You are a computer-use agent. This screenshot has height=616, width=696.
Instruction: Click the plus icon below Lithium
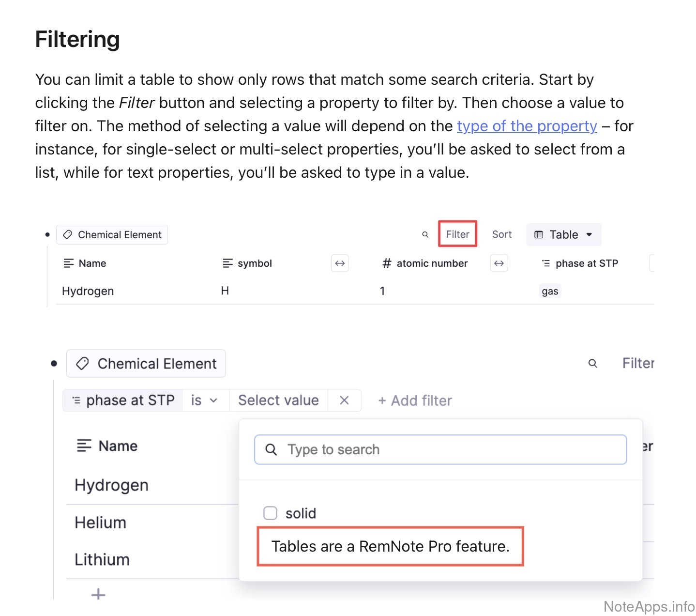[98, 594]
